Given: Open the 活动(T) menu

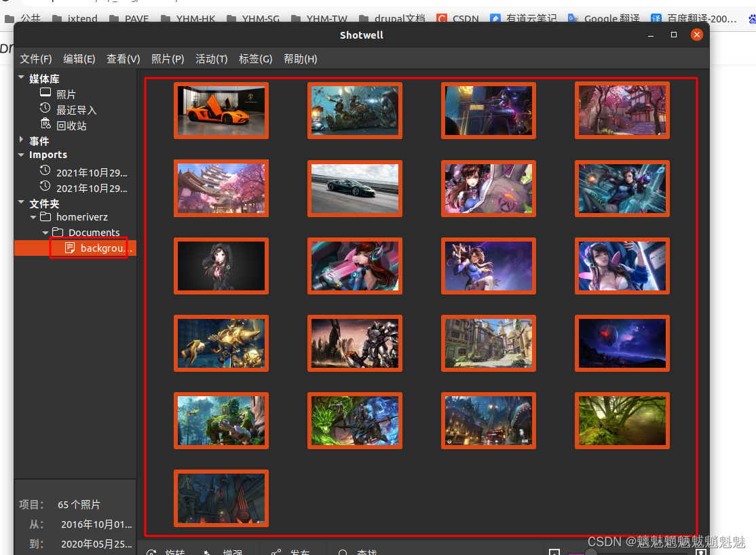Looking at the screenshot, I should tap(212, 59).
